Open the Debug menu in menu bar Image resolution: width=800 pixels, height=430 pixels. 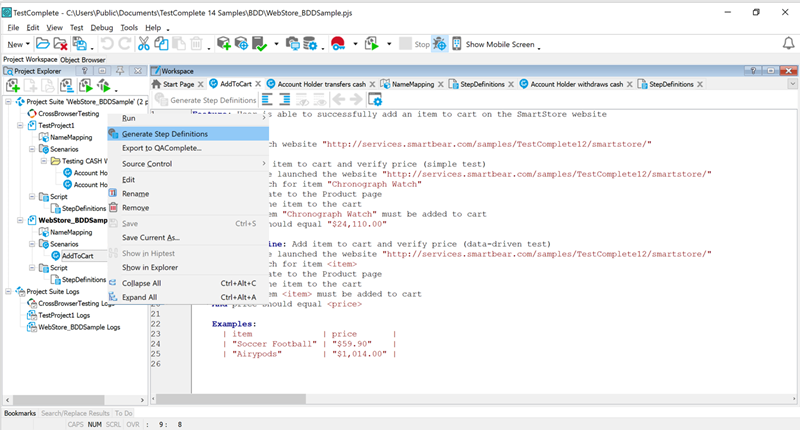point(102,28)
